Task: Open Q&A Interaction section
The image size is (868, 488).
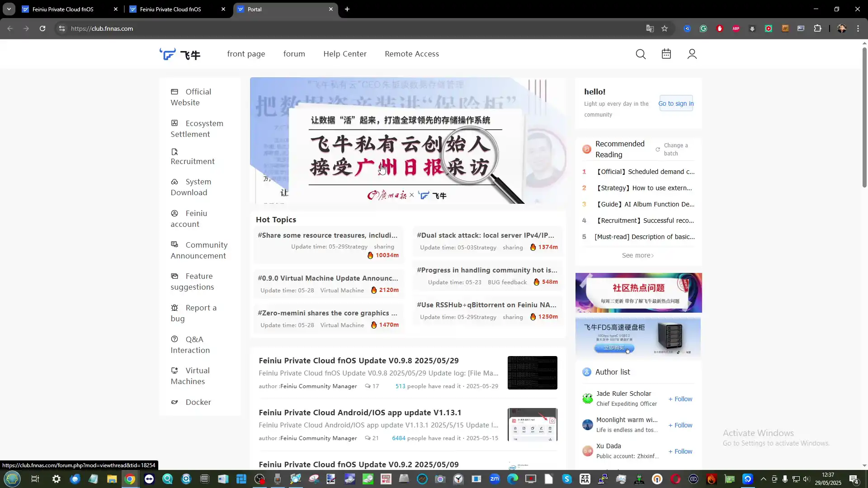Action: 190,345
